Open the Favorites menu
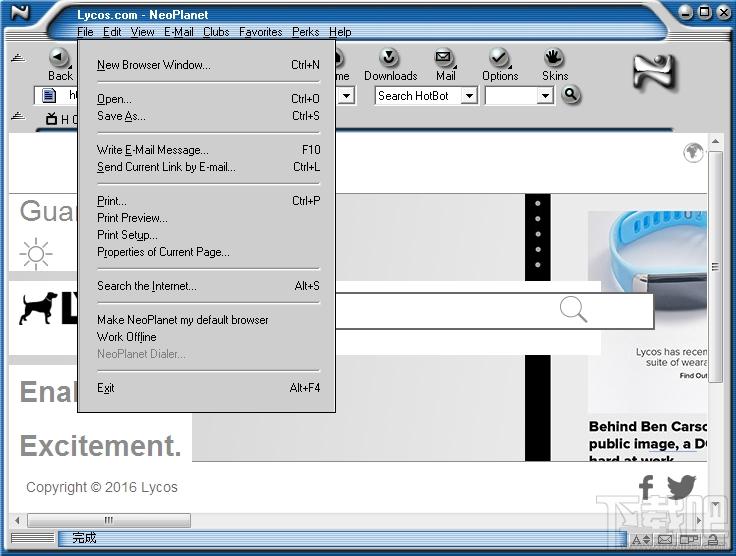The image size is (736, 556). pyautogui.click(x=261, y=32)
